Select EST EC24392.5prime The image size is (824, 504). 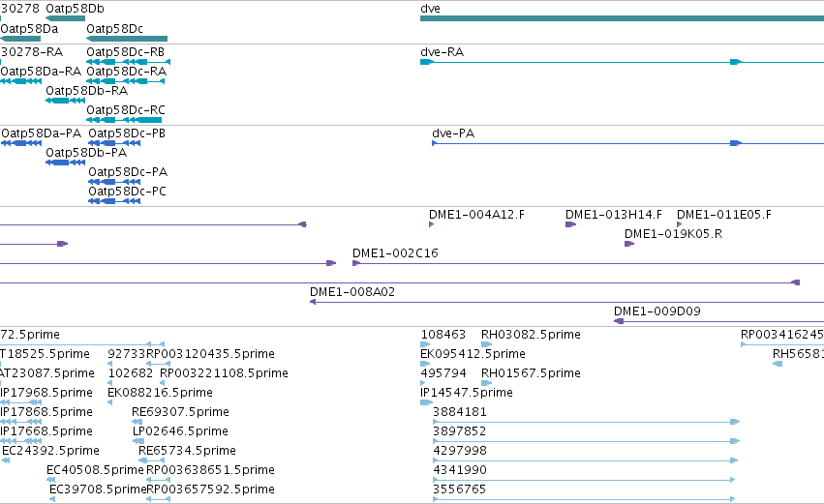point(50,452)
